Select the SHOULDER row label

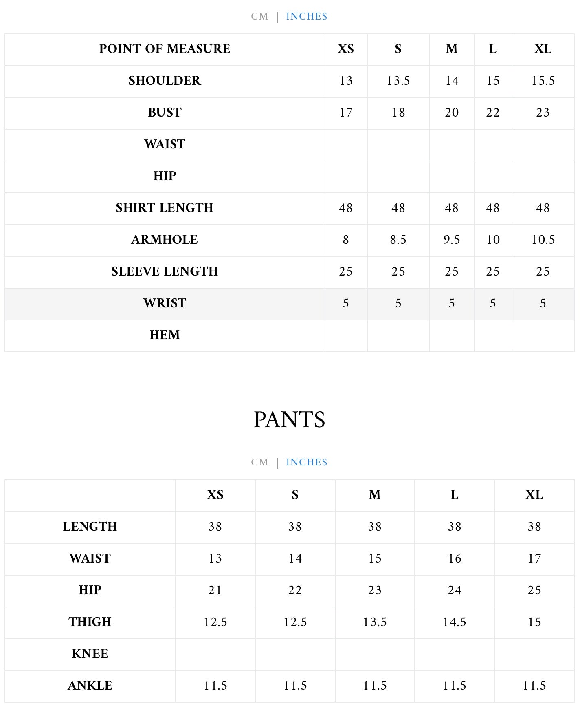[165, 81]
